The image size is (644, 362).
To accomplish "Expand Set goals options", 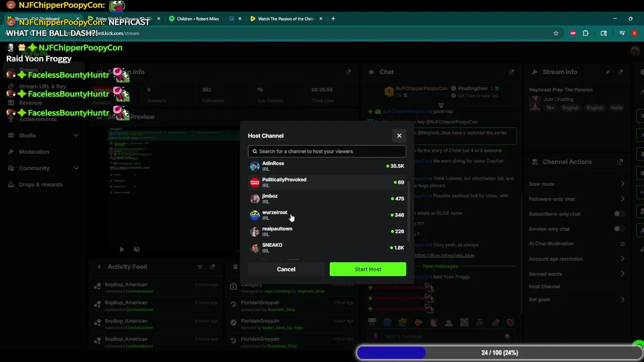I will click(x=622, y=300).
